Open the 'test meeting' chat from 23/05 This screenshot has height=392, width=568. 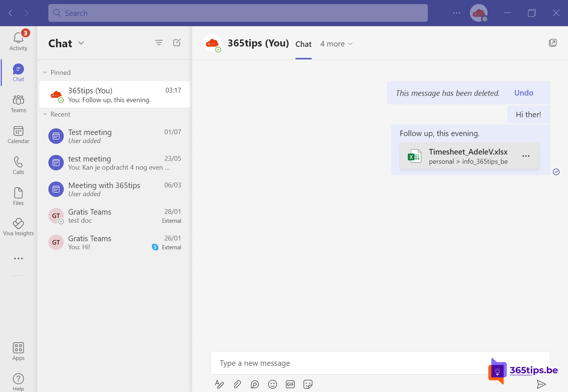click(115, 163)
